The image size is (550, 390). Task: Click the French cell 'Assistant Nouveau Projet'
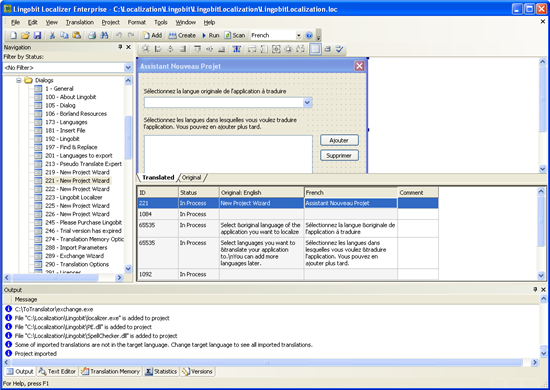(350, 203)
